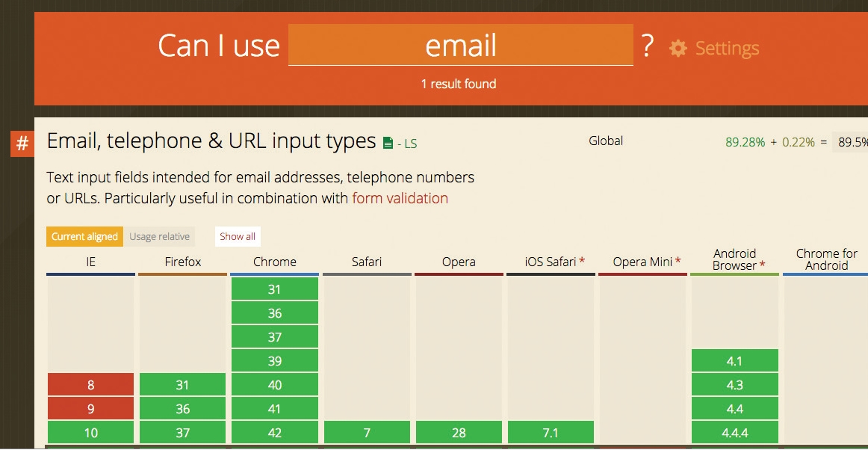
Task: Select the 0.22% partial support percentage
Action: [799, 143]
